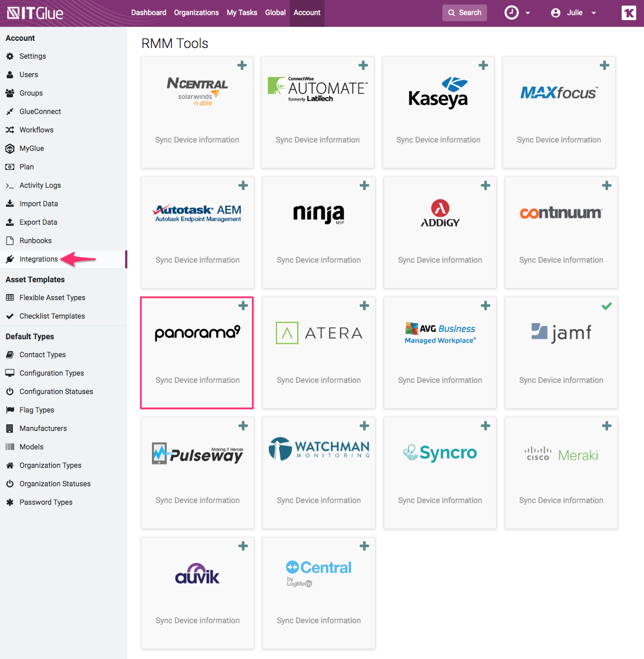Screen dimensions: 644x659
Task: Click the IT Glue logo
Action: (35, 13)
